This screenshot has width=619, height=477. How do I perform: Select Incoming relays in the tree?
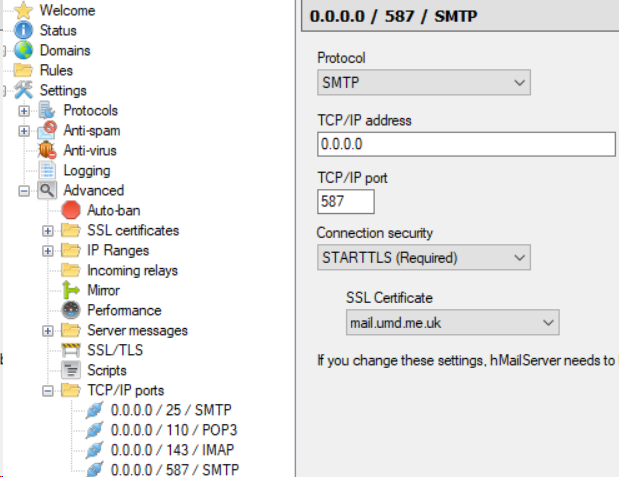click(x=132, y=270)
